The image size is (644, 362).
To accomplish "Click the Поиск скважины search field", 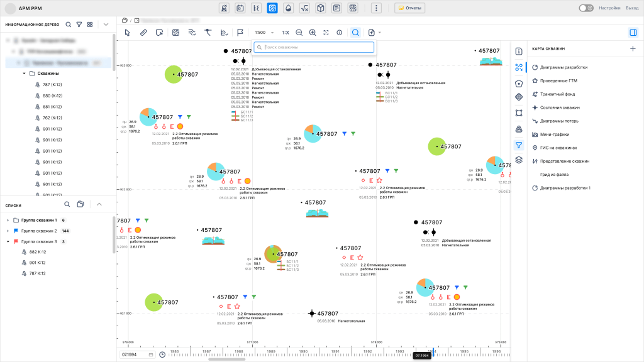I will click(x=316, y=47).
